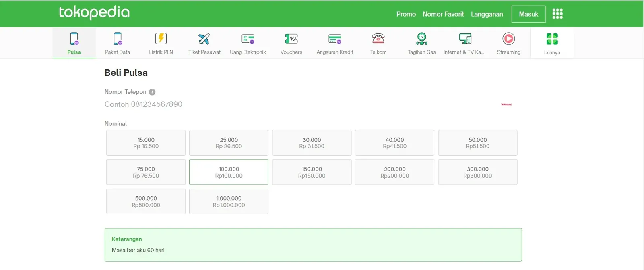Viewport: 644px width, 270px height.
Task: Select the Telkom telephone icon
Action: 378,39
